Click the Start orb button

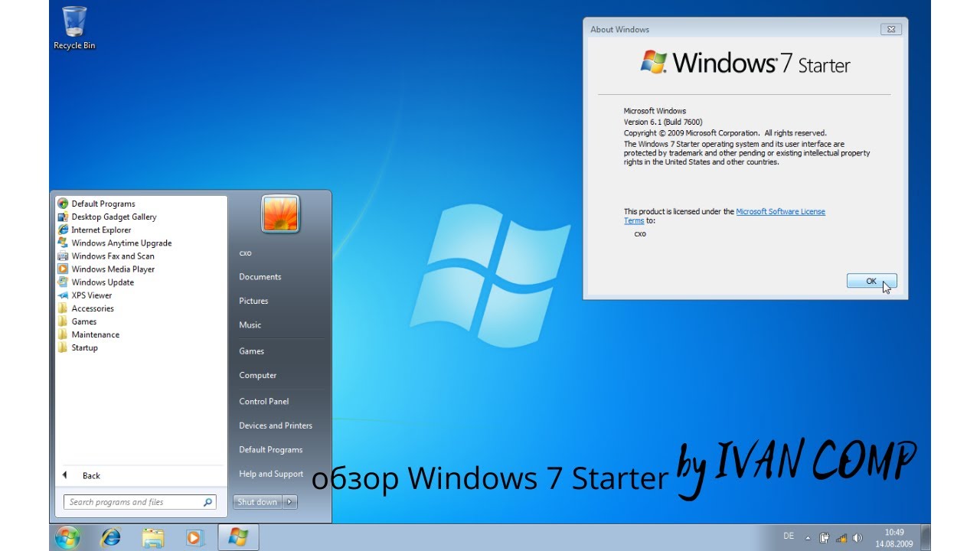click(x=67, y=537)
